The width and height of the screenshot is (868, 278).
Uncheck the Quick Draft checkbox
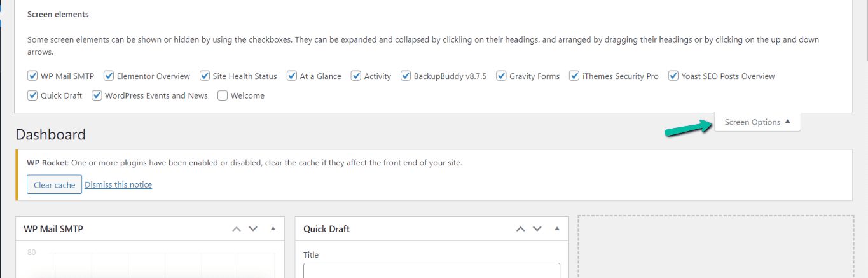coord(32,96)
